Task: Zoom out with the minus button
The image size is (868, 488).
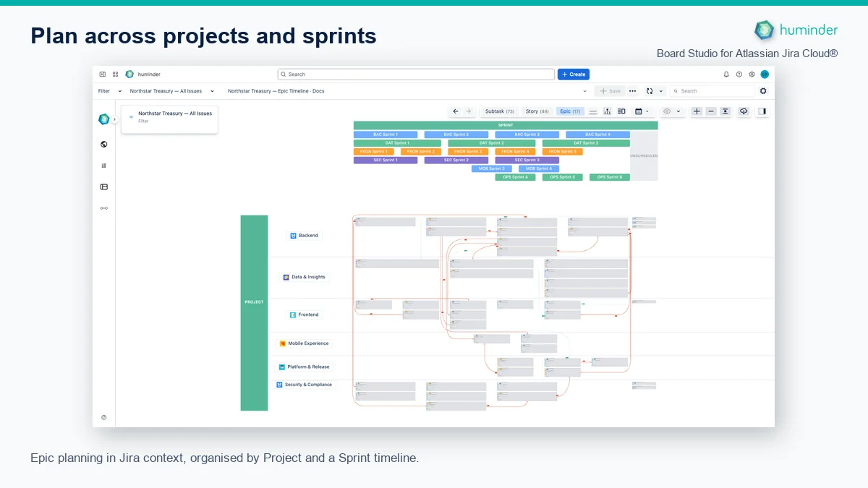Action: (711, 111)
